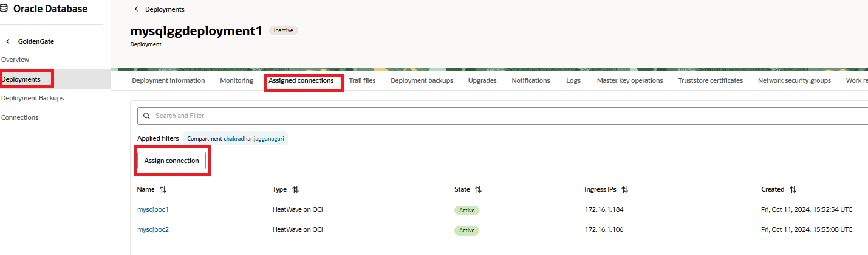The width and height of the screenshot is (868, 255).
Task: Click the mysqlggdeployment1 title
Action: (x=196, y=31)
